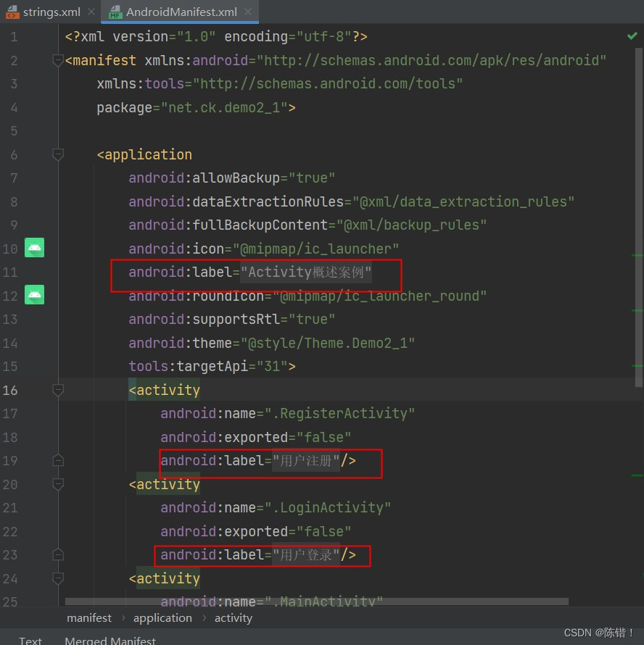
Task: Click the "用户登录" label value
Action: 306,555
